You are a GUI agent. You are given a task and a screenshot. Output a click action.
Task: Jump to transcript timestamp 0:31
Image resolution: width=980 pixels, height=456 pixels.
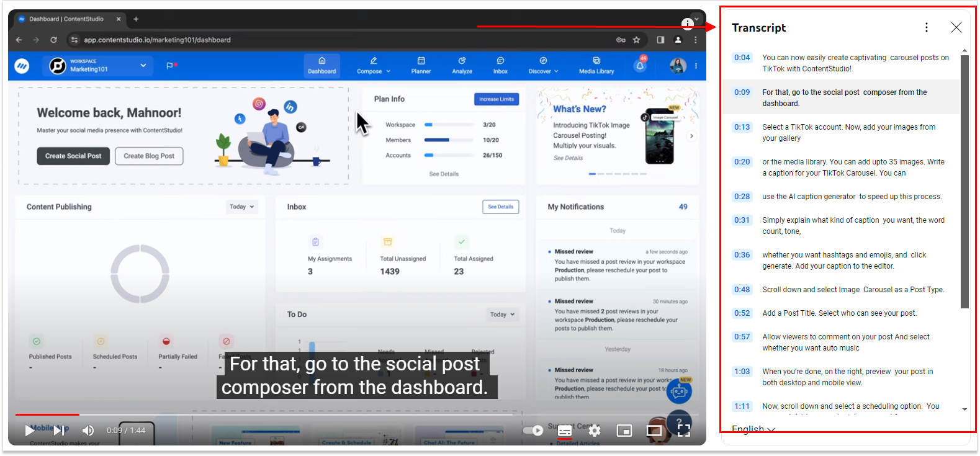click(x=742, y=220)
